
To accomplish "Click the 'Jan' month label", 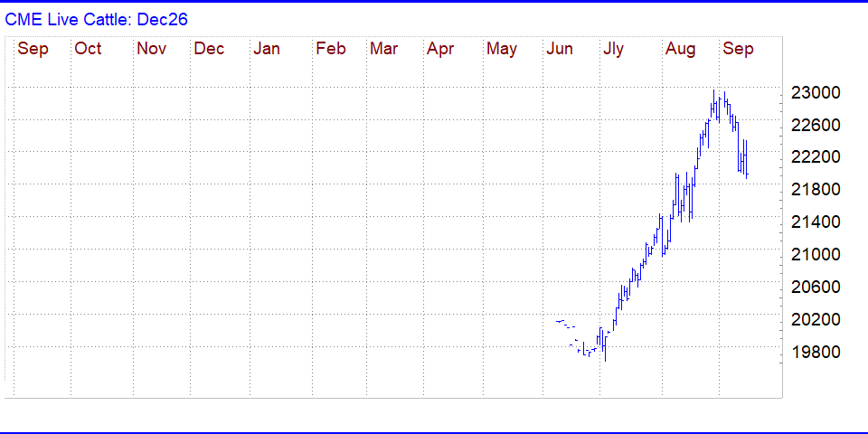I will (x=266, y=49).
